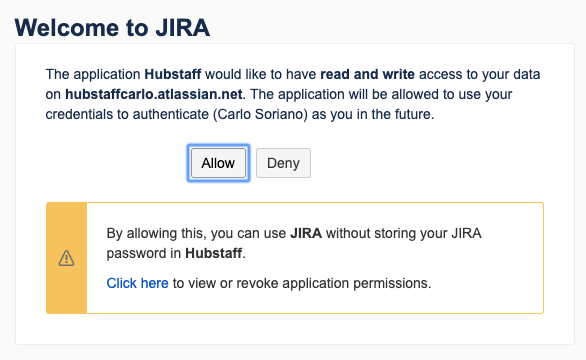Screen dimensions: 586x360
Task: Open the Click here permissions link
Action: click(138, 283)
